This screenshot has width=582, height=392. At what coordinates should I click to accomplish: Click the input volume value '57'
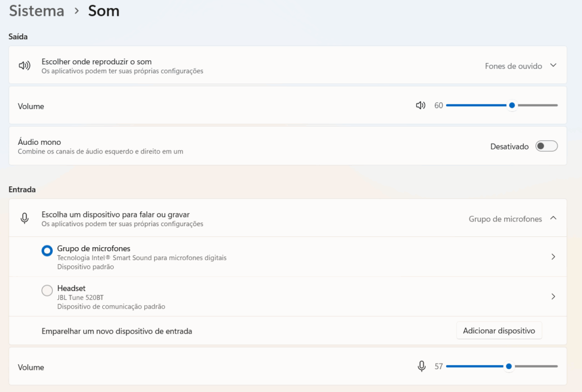[438, 366]
